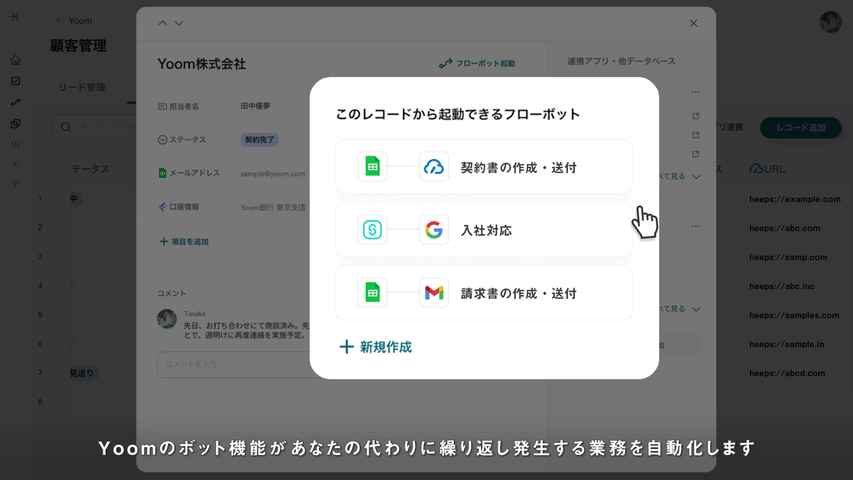Open database copy icon in left sidebar
The image size is (853, 480).
click(x=15, y=124)
